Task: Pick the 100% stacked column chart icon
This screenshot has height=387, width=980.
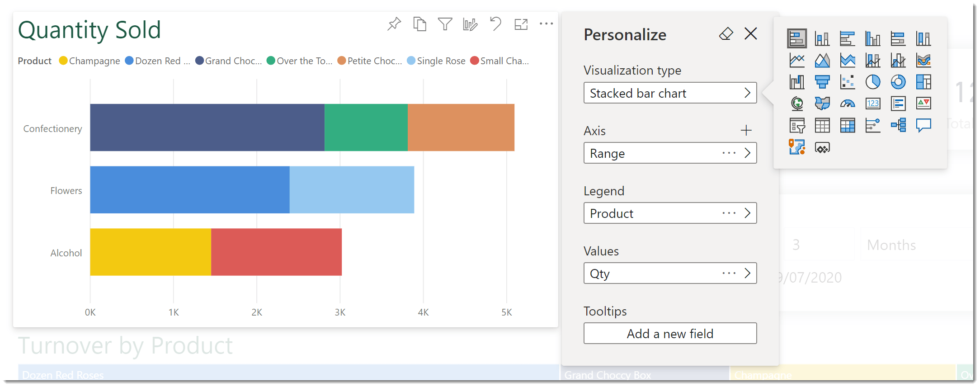Action: click(x=923, y=38)
